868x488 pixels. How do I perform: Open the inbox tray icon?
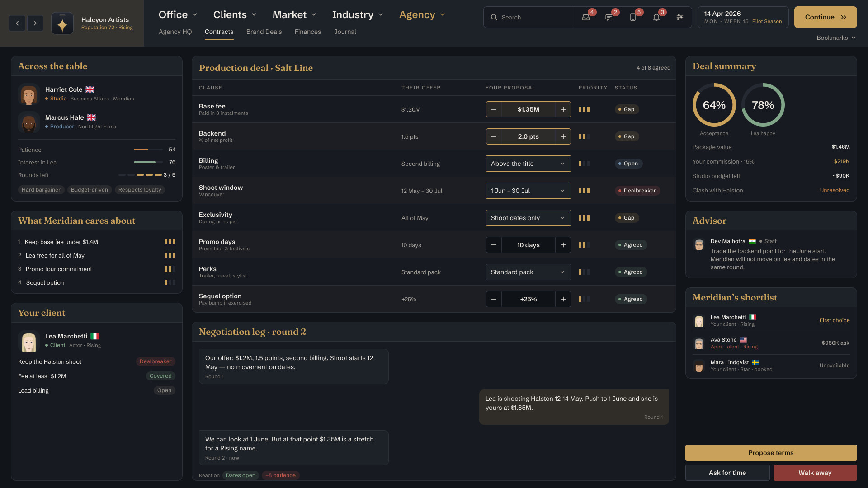586,17
